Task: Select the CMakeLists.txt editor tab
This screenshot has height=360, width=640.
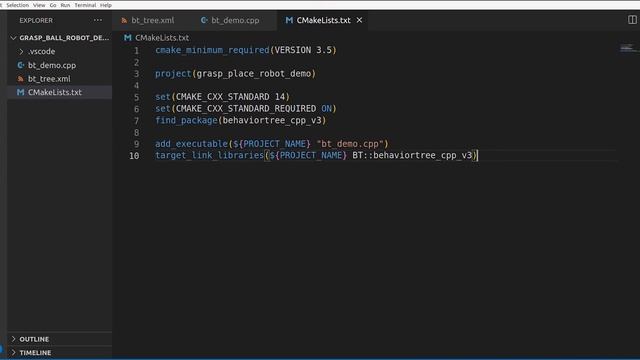Action: tap(323, 20)
